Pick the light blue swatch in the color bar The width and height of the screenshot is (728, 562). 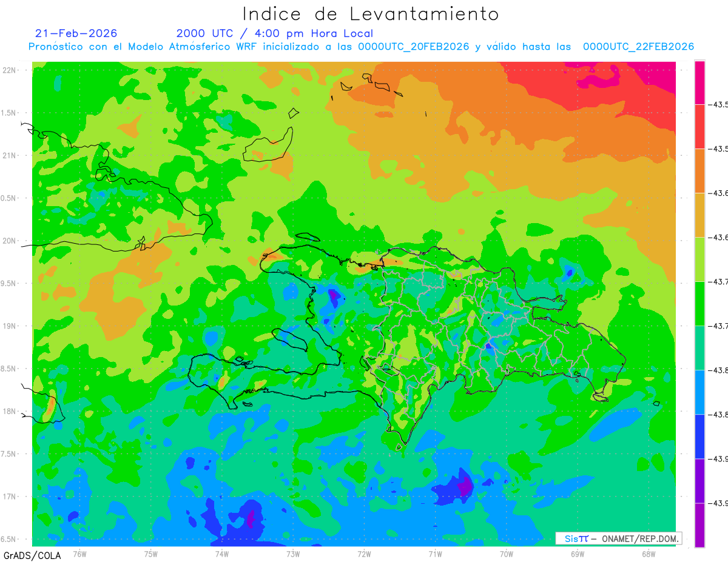point(699,392)
